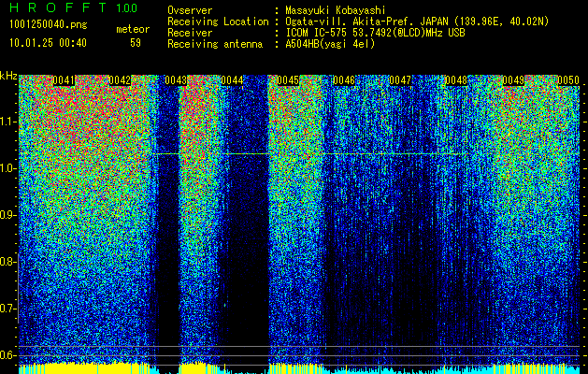Click the meteor label
Viewport: 588px width, 374px height.
133,29
